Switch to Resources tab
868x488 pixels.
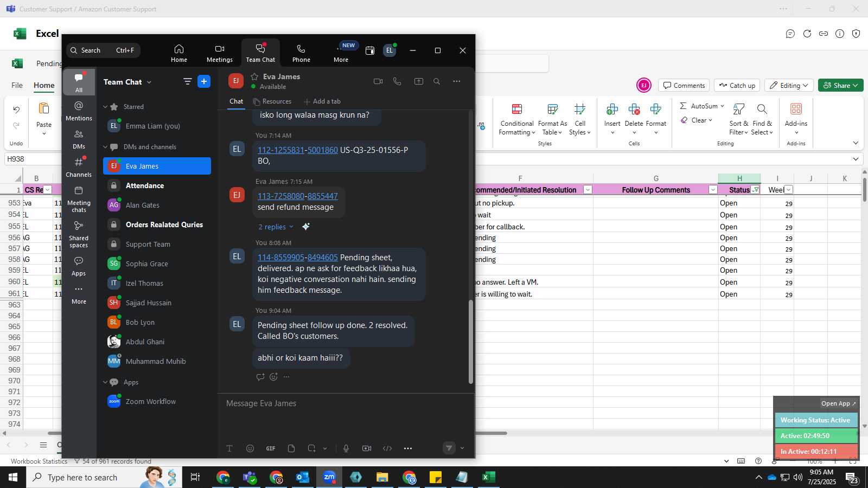[x=272, y=101]
